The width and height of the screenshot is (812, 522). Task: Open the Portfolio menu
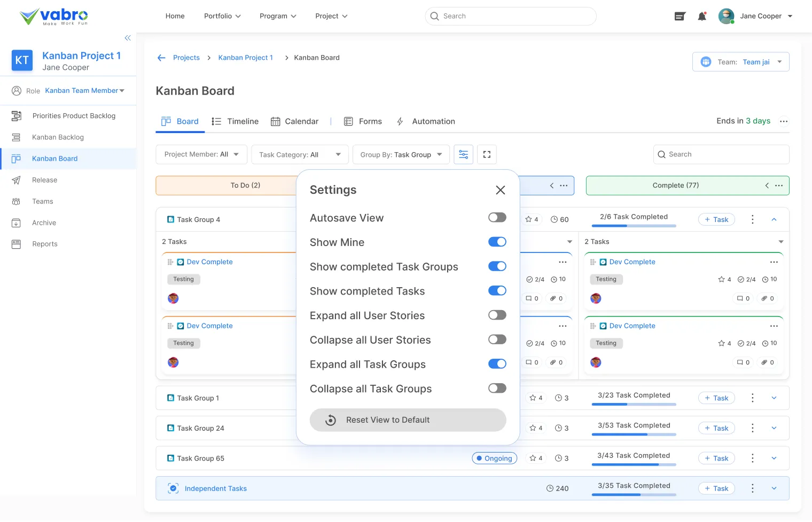click(222, 16)
